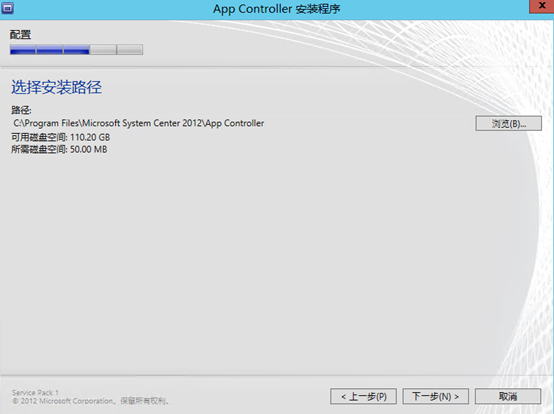Click the Service Pack 1 text
554x414 pixels.
[35, 392]
